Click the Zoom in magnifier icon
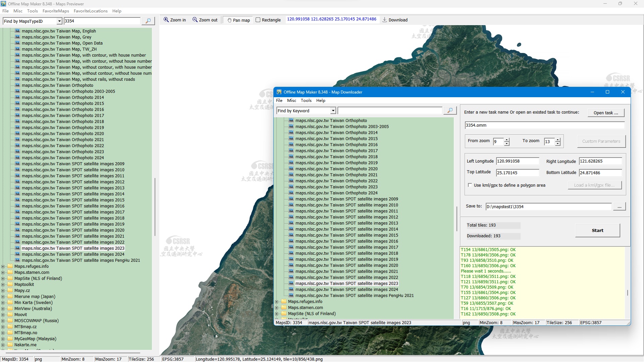The image size is (644, 362). point(166,20)
